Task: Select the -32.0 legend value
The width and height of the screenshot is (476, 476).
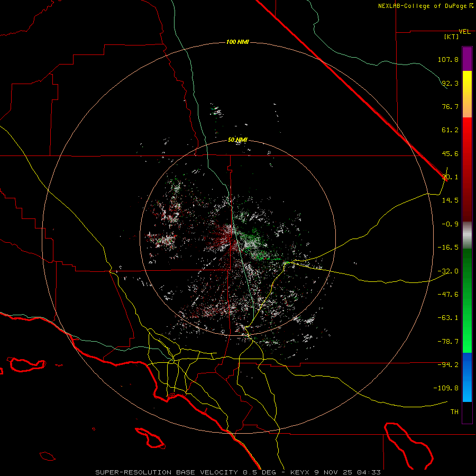Action: [448, 271]
